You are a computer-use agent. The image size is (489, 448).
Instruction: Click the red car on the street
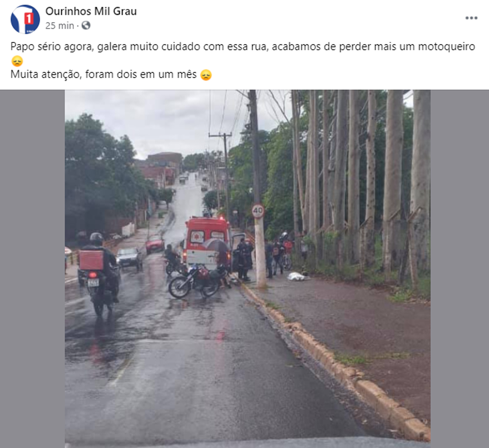[155, 244]
